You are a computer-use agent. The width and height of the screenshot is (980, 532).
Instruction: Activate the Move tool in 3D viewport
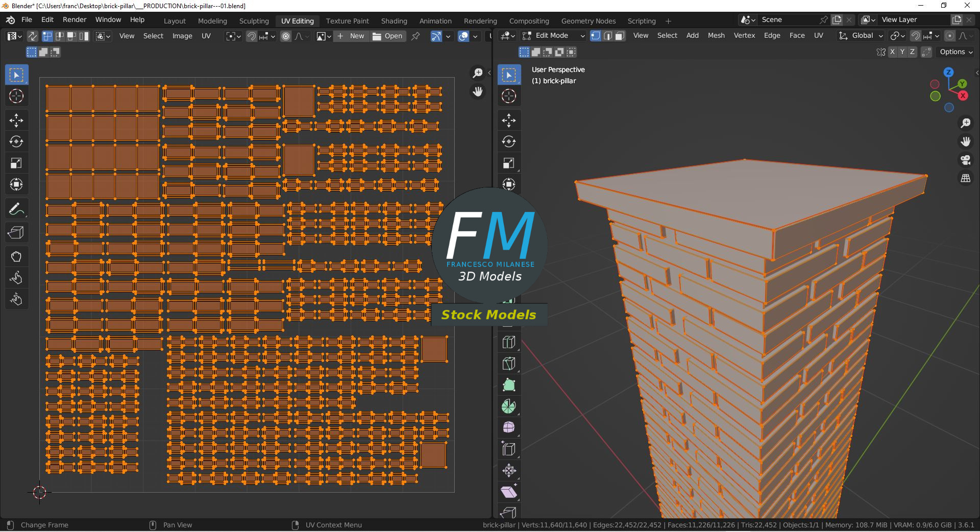click(509, 120)
